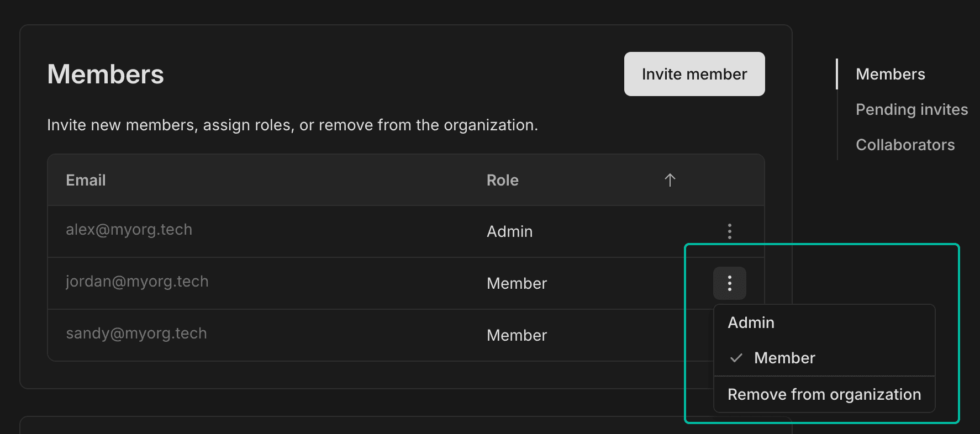
Task: Click the checkmark icon beside Member
Action: [x=736, y=358]
